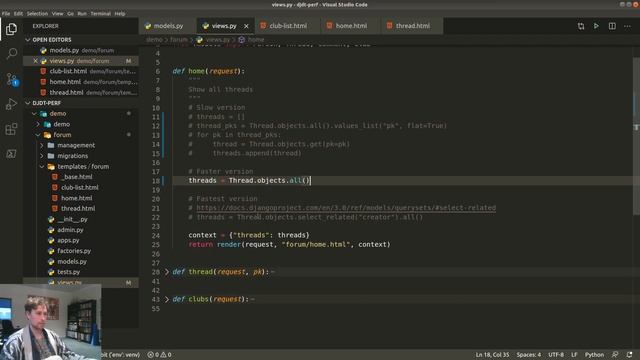Image resolution: width=640 pixels, height=360 pixels.
Task: Close the views.py tab
Action: pyautogui.click(x=246, y=26)
